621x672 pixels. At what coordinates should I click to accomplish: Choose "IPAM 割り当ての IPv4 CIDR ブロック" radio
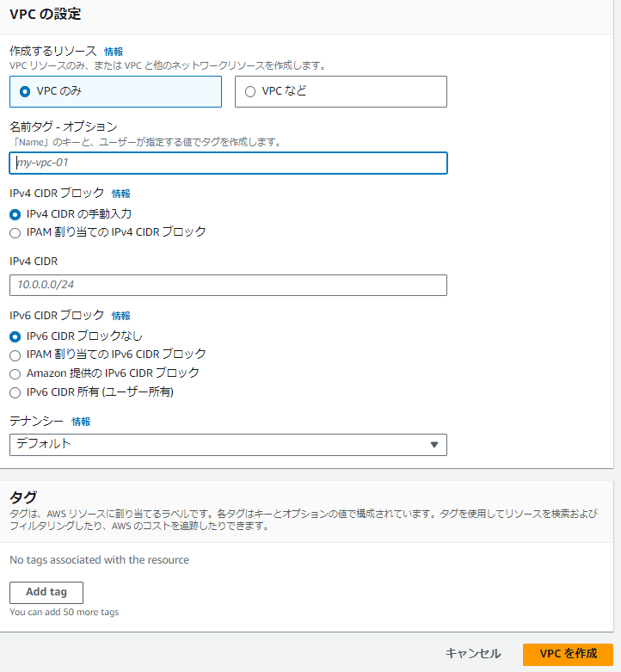click(15, 232)
